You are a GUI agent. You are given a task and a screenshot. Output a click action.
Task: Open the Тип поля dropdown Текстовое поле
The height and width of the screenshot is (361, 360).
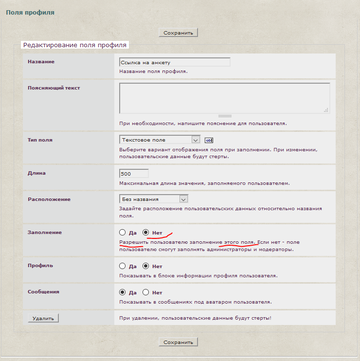pos(159,140)
